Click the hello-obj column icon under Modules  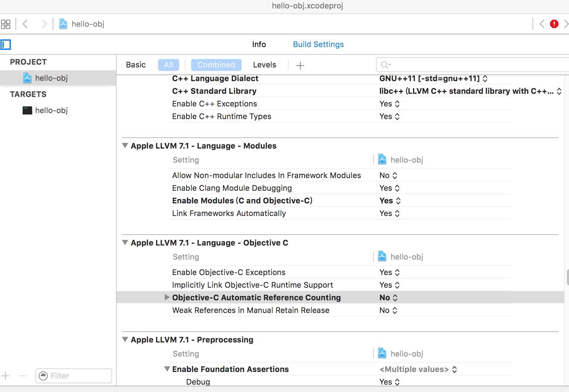coord(382,159)
